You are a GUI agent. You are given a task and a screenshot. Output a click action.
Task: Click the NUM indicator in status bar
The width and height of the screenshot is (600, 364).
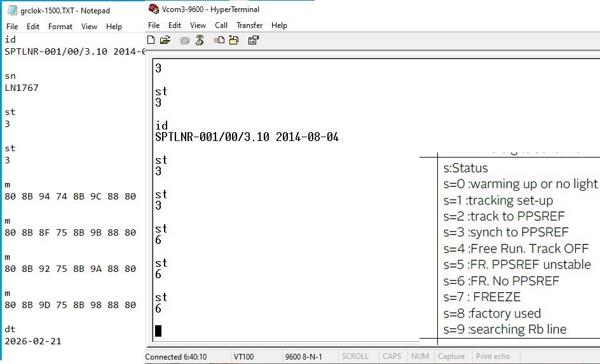(x=419, y=356)
